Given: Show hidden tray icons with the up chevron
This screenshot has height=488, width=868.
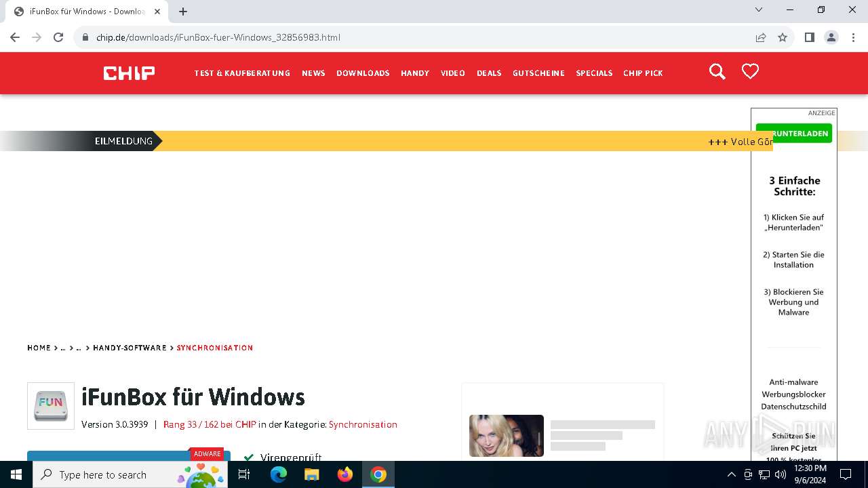Looking at the screenshot, I should (x=731, y=474).
